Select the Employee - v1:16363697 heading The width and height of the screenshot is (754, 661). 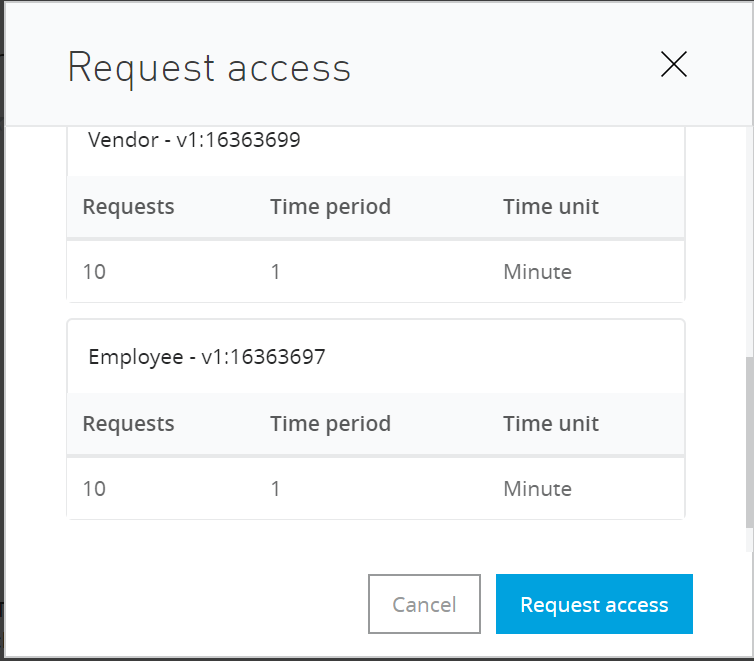pyautogui.click(x=207, y=357)
